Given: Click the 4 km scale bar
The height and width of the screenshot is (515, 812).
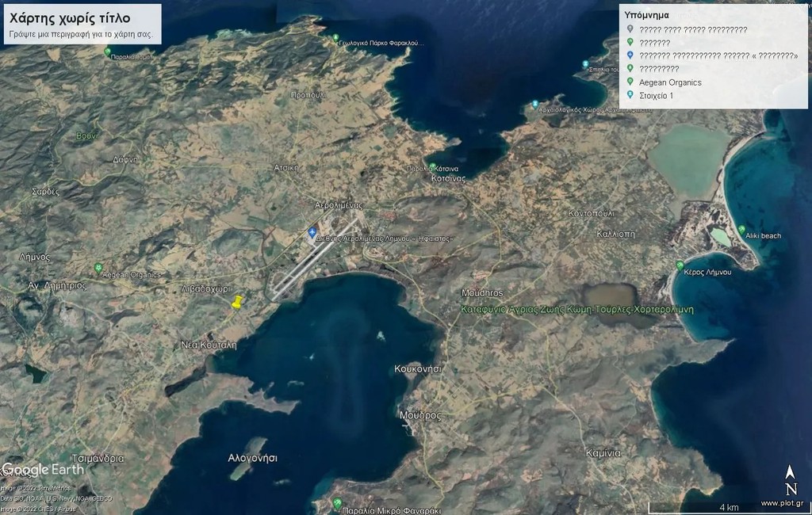Looking at the screenshot, I should point(730,507).
